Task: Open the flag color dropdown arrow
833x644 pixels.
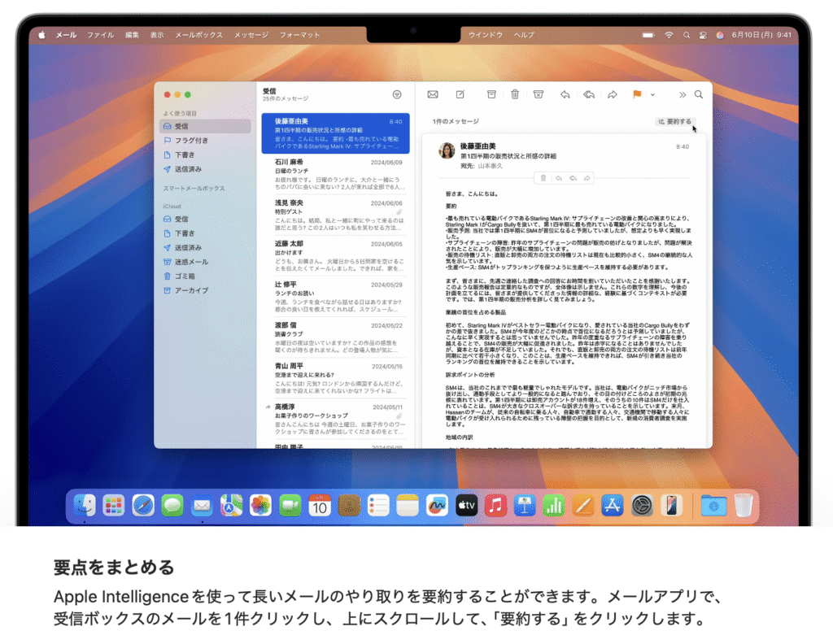Action: tap(652, 95)
